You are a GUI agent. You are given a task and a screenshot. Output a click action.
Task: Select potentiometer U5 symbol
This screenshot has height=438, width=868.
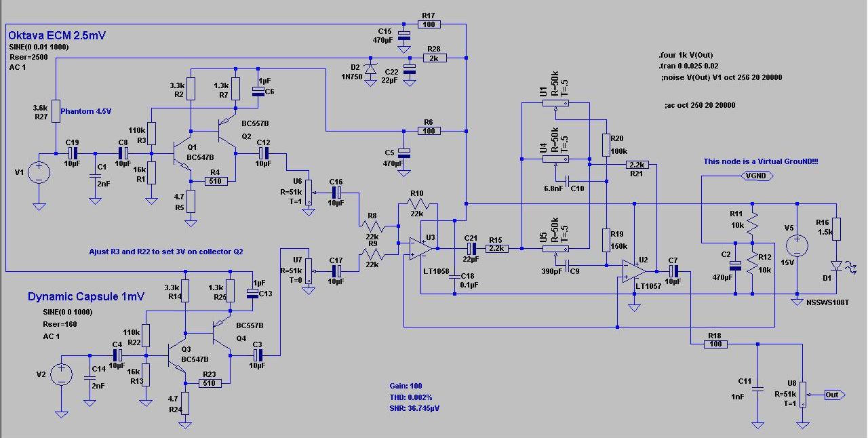pos(555,249)
